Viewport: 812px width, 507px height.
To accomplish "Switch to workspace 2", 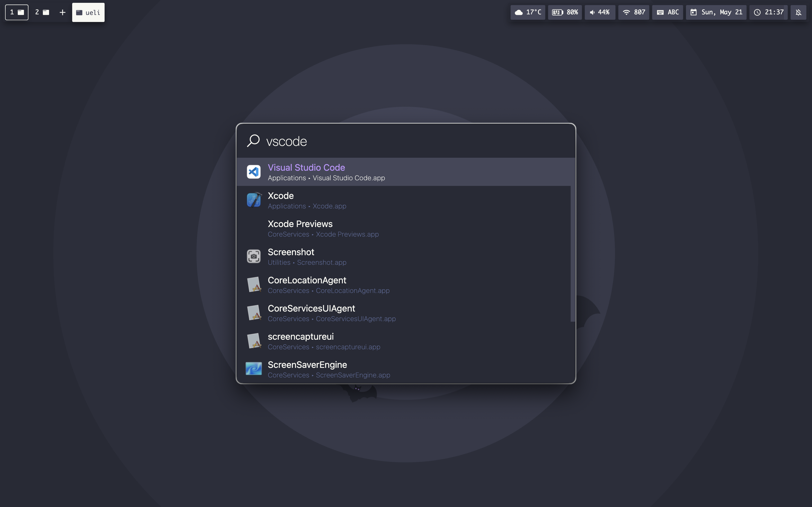I will (42, 12).
